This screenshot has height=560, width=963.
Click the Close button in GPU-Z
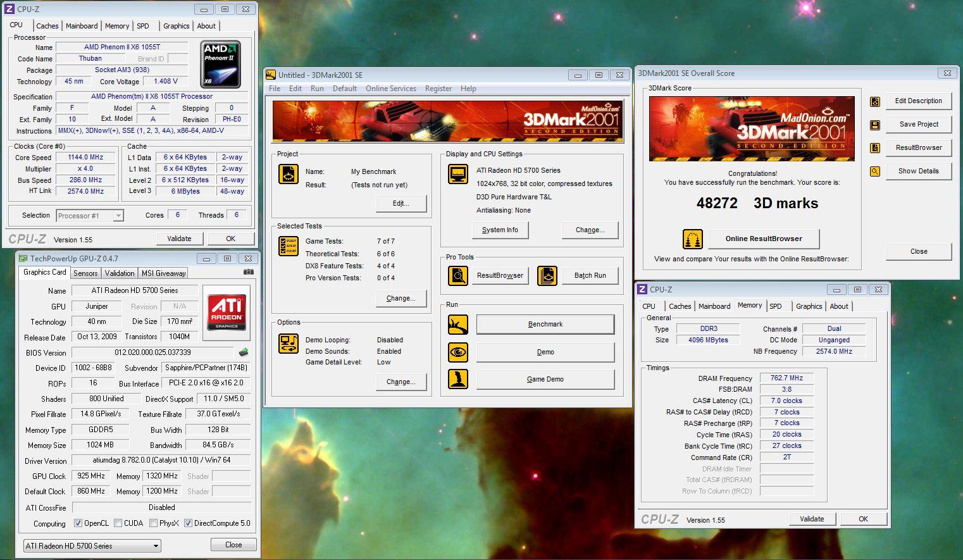[x=233, y=545]
